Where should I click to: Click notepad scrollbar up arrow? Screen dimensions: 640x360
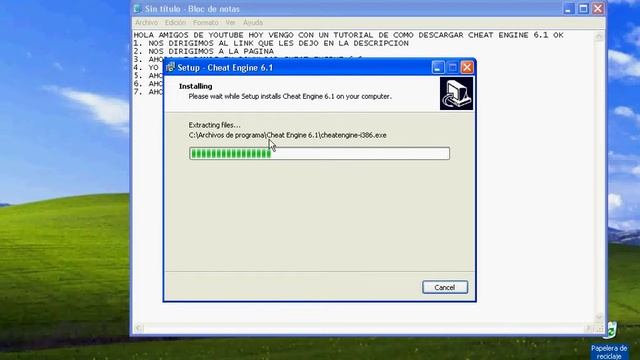click(x=599, y=36)
